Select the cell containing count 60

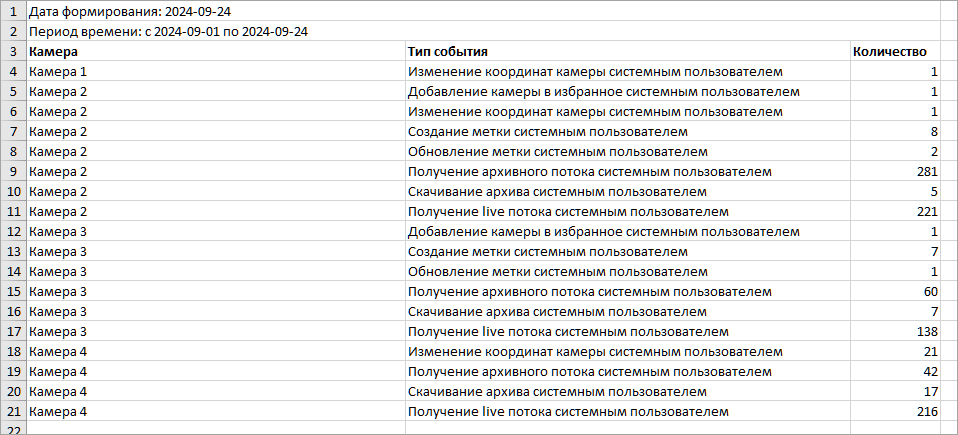point(930,291)
